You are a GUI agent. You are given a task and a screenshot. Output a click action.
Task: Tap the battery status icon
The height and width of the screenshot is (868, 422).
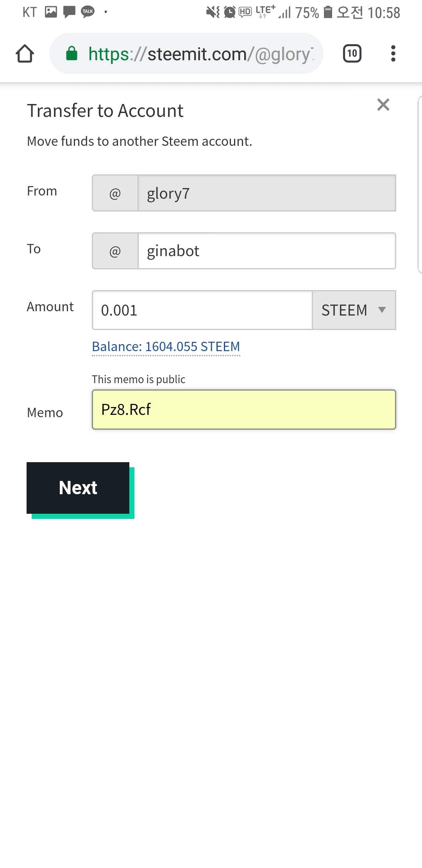[x=328, y=12]
